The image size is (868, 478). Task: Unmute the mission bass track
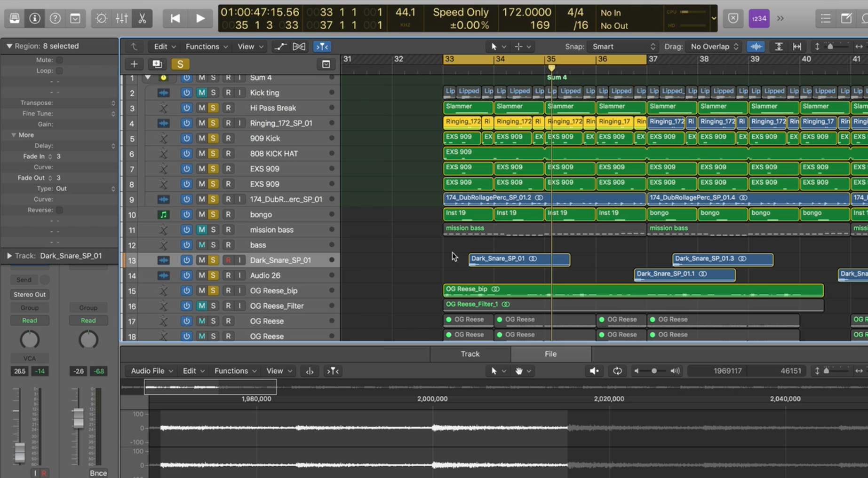(x=201, y=230)
